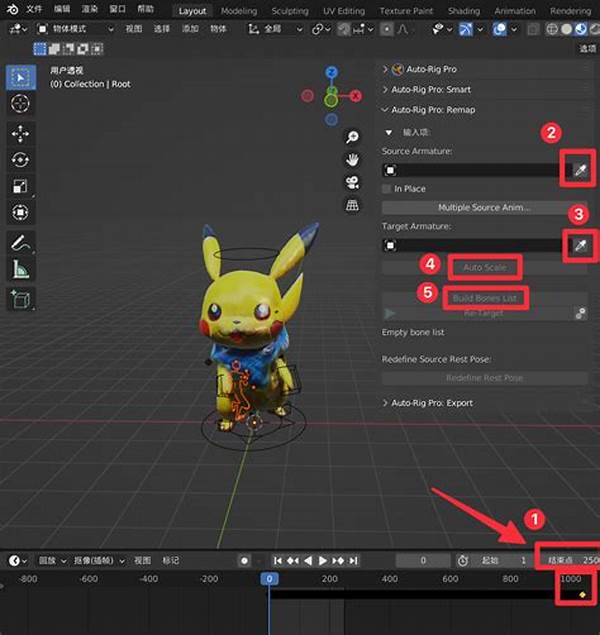
Task: Select the Annotate tool
Action: pos(20,243)
